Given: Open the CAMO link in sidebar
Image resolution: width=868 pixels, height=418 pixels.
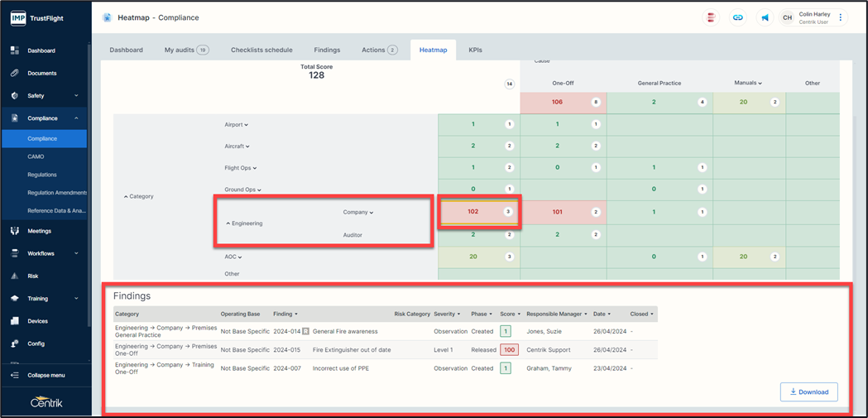Looking at the screenshot, I should coord(36,156).
